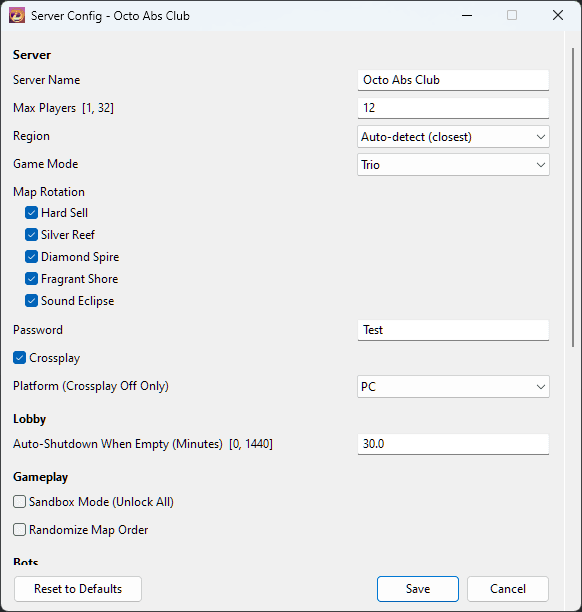Click the vertical scrollbar of the dialog
The image size is (582, 612).
coord(573,197)
